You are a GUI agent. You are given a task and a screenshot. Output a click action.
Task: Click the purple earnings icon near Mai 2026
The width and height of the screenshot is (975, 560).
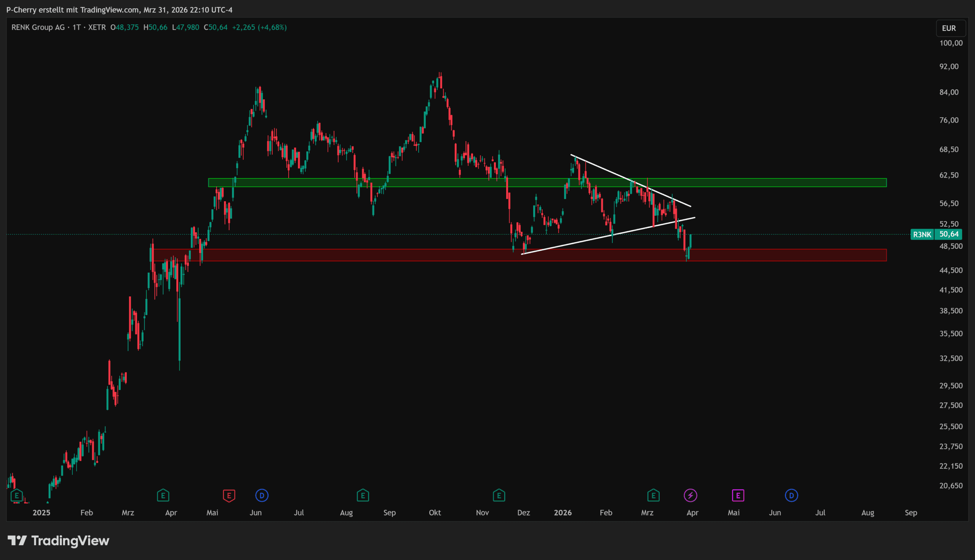[x=737, y=495]
